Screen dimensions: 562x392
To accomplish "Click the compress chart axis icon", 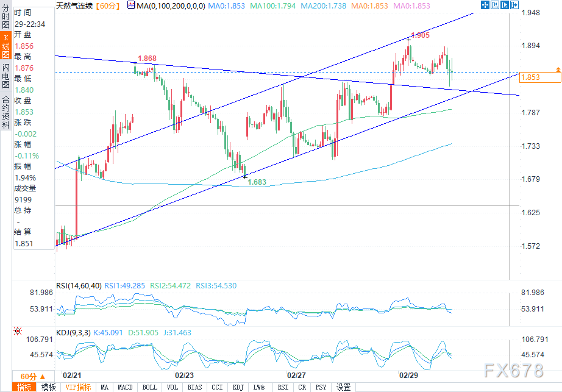I will (495, 5).
